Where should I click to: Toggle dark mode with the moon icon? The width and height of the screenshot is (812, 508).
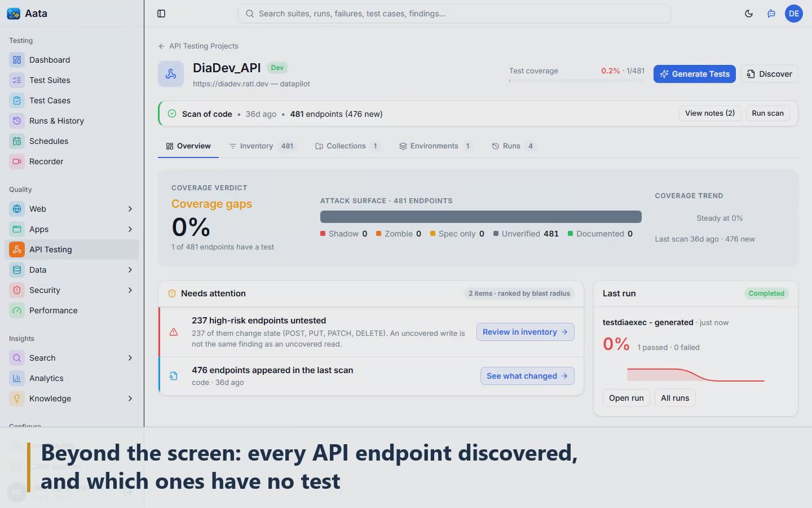pos(749,14)
